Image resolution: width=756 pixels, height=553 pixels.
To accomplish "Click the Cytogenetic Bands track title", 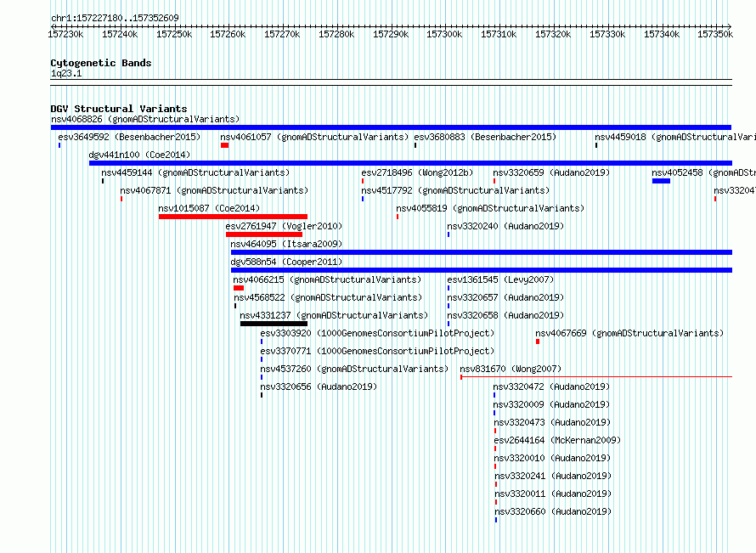I will (x=101, y=63).
